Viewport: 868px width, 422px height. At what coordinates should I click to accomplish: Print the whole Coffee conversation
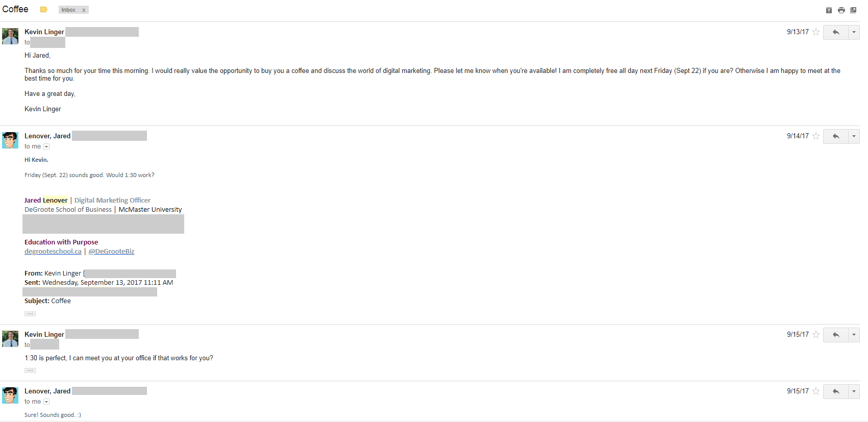click(x=841, y=10)
